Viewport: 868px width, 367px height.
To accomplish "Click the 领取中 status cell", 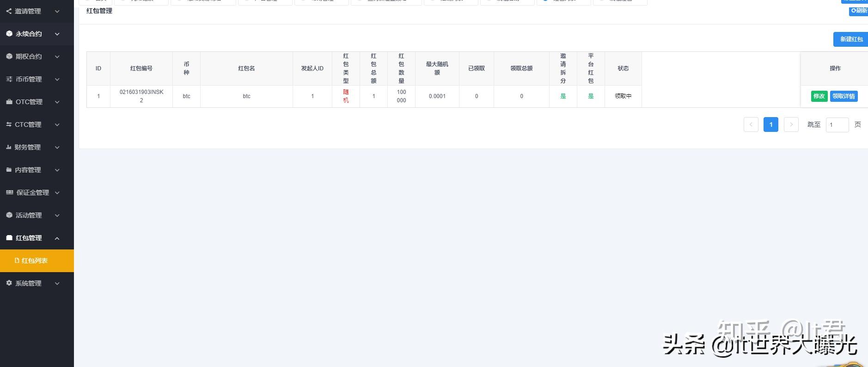I will (623, 96).
